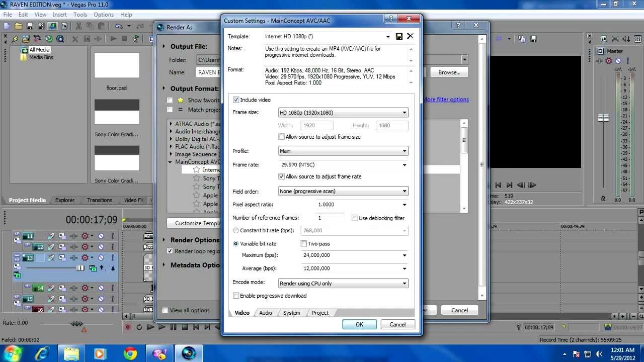Click the New Project icon in main toolbar
Screen dimensions: 644x362
tap(8, 26)
